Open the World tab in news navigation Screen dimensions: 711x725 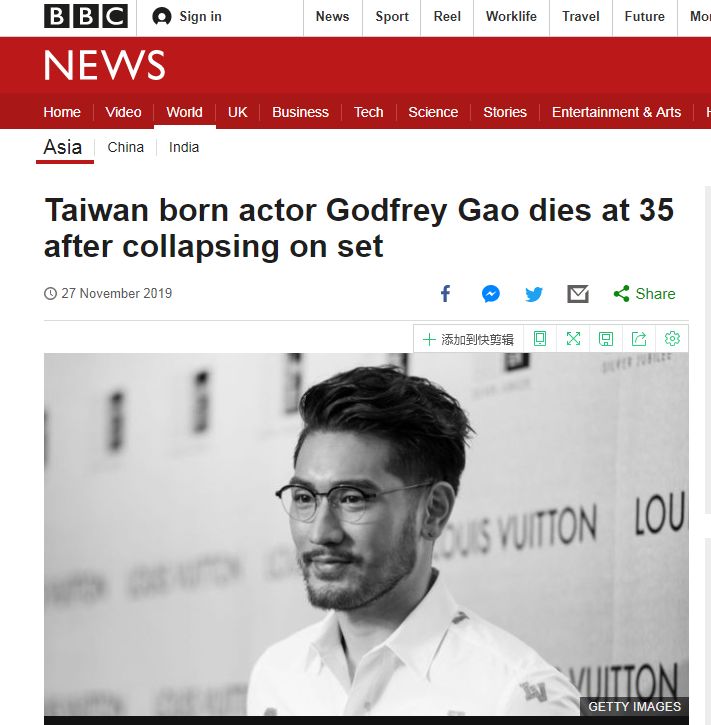(x=184, y=112)
